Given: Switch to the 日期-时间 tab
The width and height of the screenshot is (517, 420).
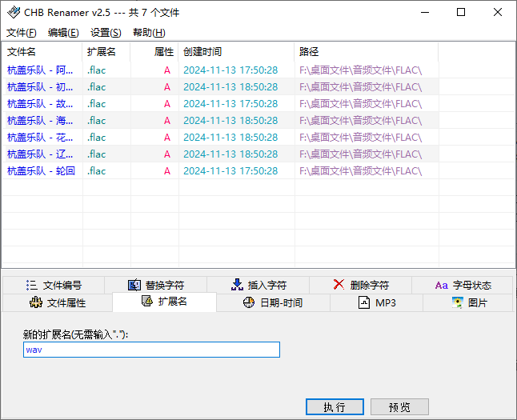Looking at the screenshot, I should pos(273,302).
